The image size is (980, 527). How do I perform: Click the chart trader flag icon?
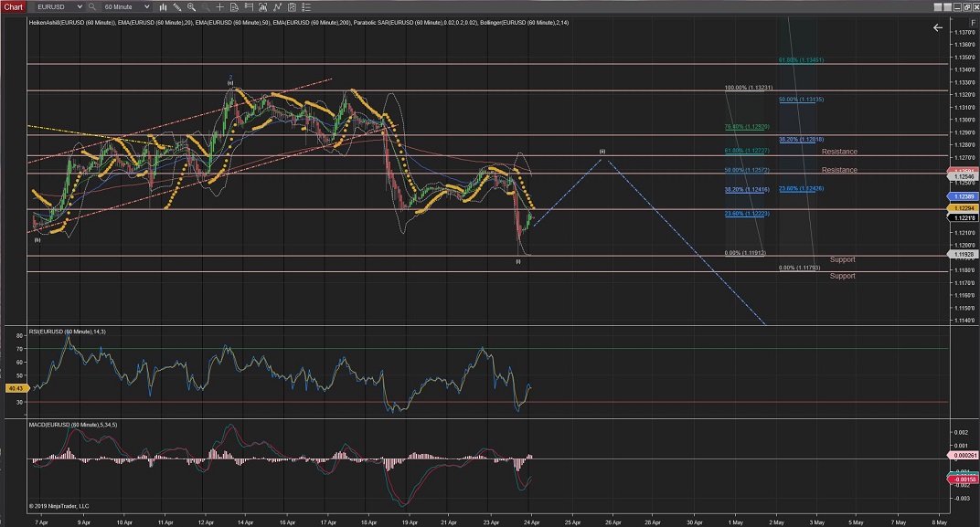point(249,7)
